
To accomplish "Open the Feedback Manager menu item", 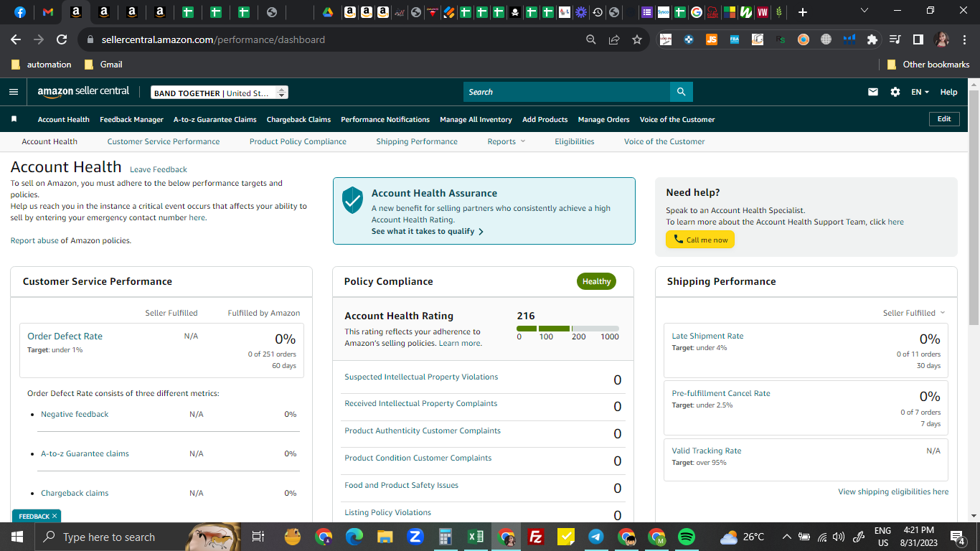I will [x=132, y=119].
